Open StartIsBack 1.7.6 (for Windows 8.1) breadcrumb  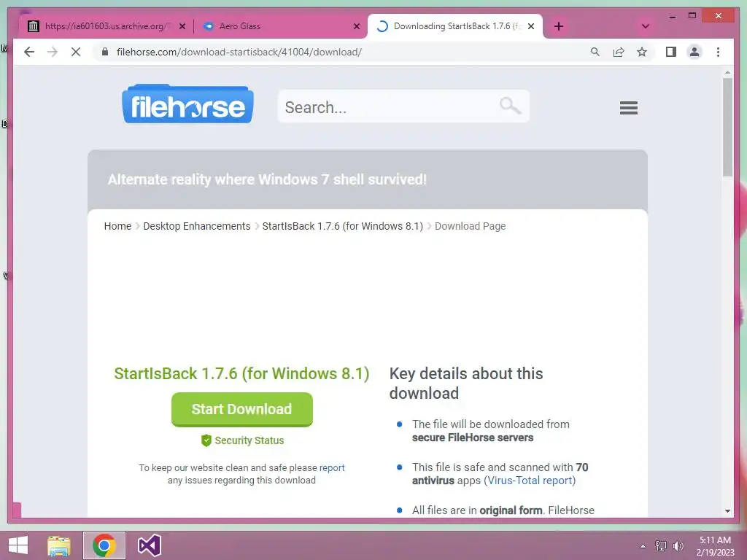343,226
